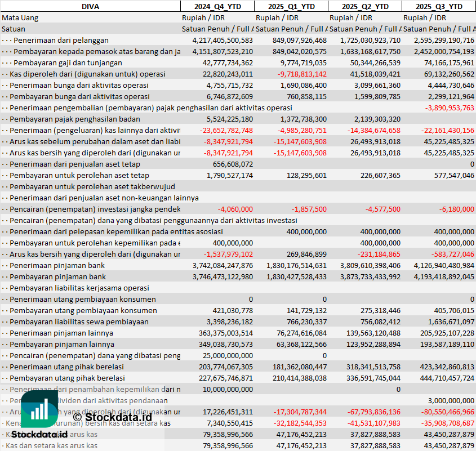
Task: Select value -1,537,979,102
Action: point(228,254)
